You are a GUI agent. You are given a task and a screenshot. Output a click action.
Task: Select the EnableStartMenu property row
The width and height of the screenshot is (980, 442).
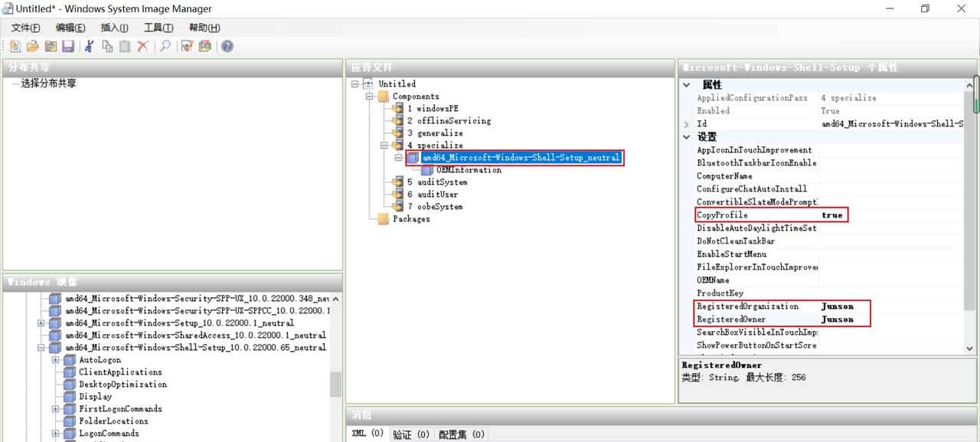coord(828,254)
